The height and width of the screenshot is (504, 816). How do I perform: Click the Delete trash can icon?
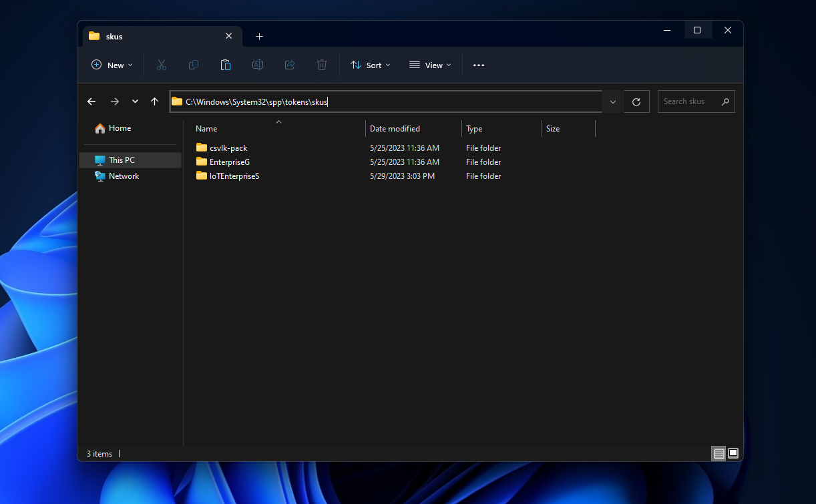click(x=322, y=65)
